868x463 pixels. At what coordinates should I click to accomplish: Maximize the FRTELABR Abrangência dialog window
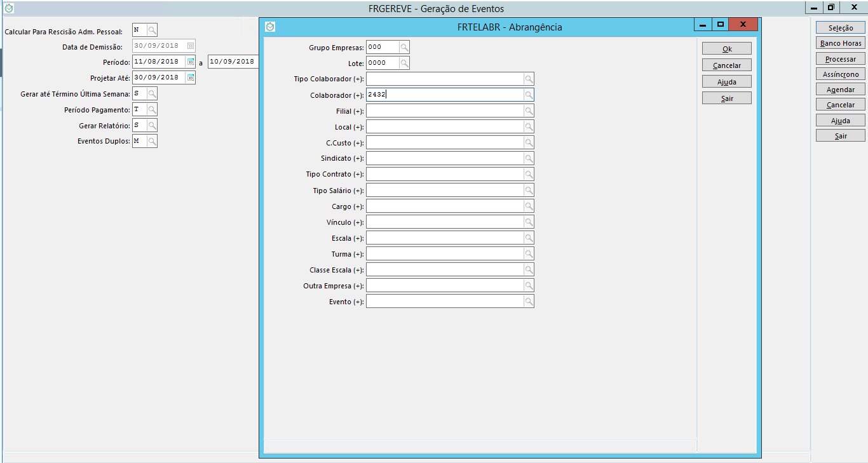point(720,25)
